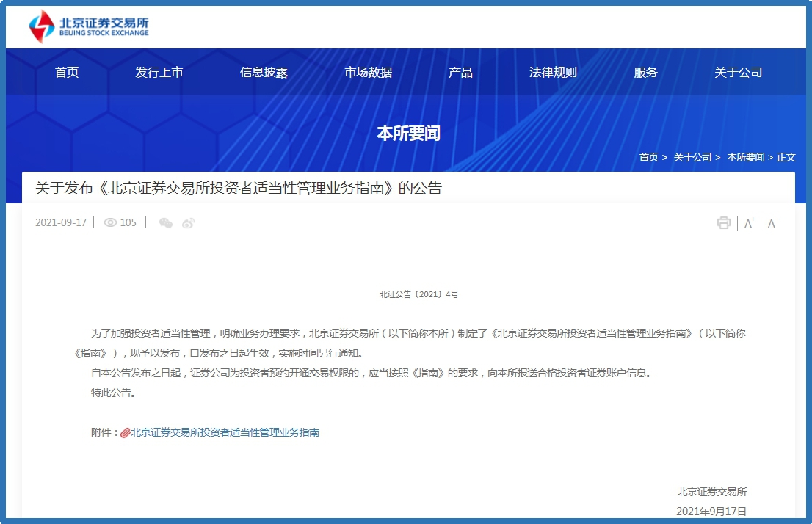Open the 服务 menu
Image resolution: width=812 pixels, height=524 pixels.
pos(645,72)
